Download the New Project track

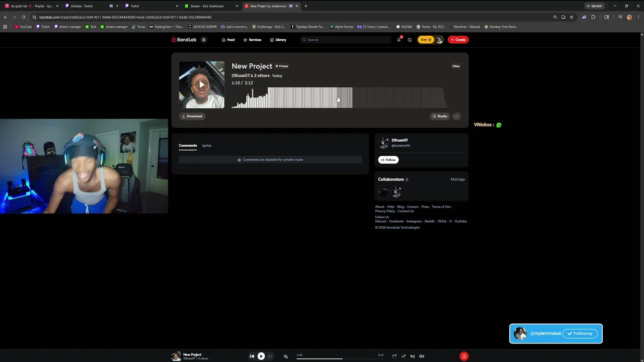[192, 116]
